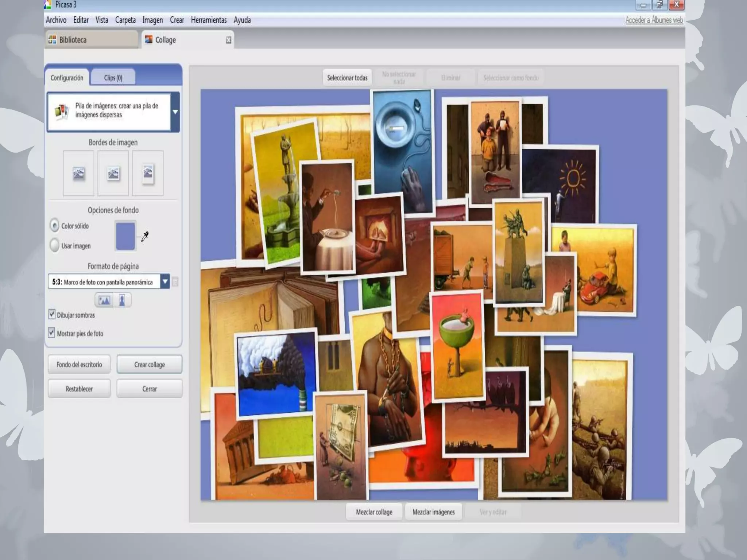Select the factory smoke blue photo
Viewport: 747px width, 560px height.
276,374
